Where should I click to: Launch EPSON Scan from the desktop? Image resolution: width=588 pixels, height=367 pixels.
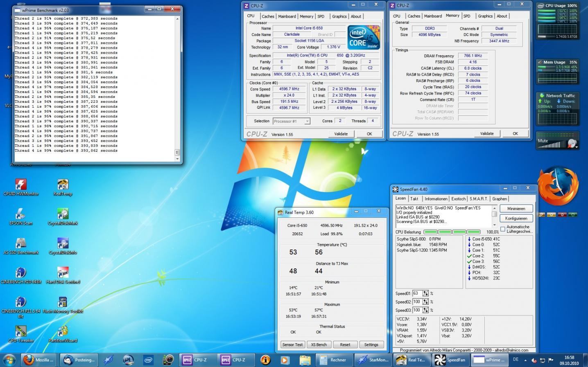(x=21, y=217)
